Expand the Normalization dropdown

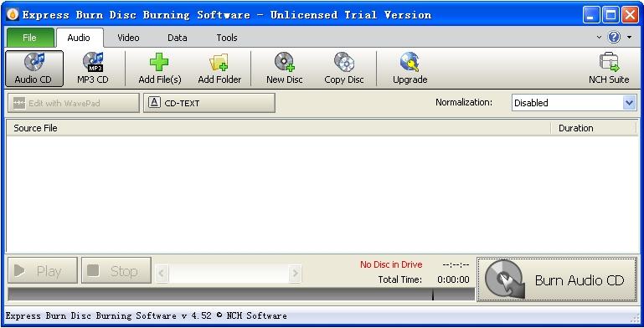(629, 103)
